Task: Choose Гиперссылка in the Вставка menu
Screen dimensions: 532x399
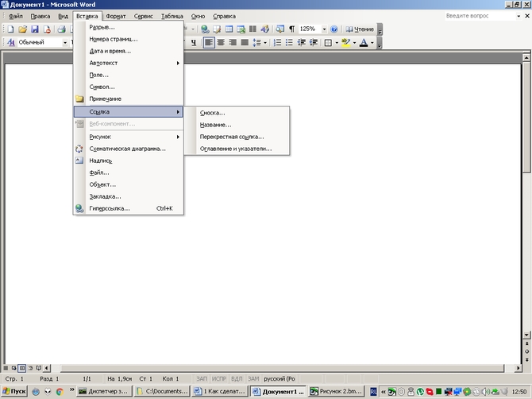Action: 110,208
